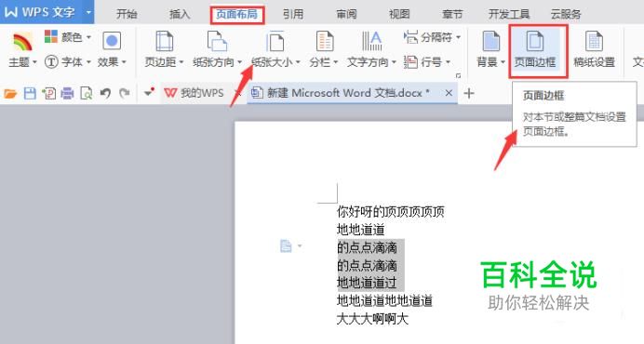644x344 pixels.
Task: Switch to the 云服务 ribbon tab
Action: pyautogui.click(x=566, y=14)
